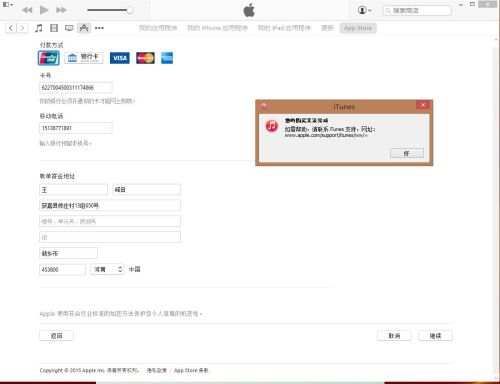500x384 pixels.
Task: Click the surname field containing 王
Action: 73,190
